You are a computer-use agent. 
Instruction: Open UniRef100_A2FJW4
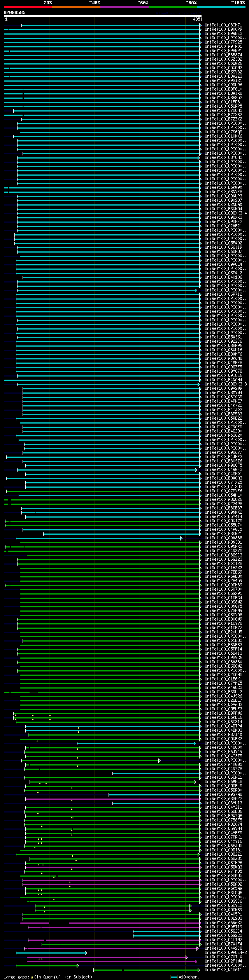(x=223, y=961)
